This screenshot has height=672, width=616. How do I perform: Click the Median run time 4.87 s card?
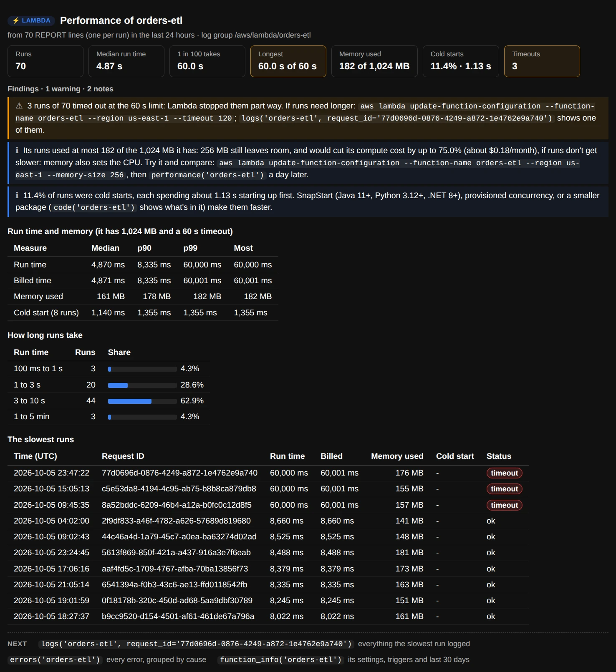tap(126, 61)
